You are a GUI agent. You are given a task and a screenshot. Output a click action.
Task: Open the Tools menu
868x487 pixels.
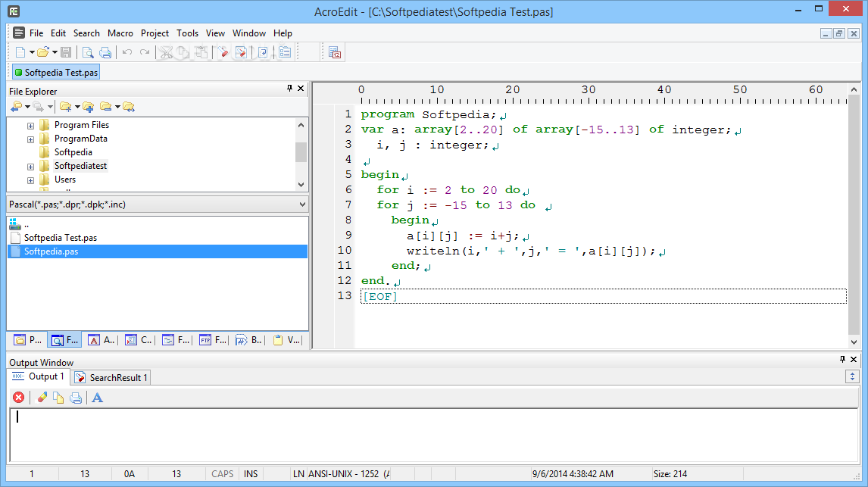[x=187, y=33]
